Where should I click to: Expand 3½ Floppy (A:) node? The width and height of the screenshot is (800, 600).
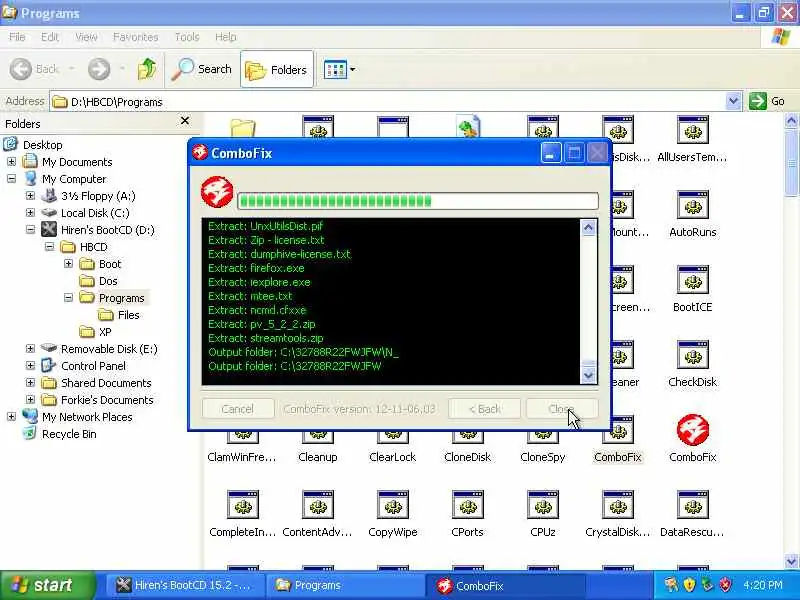tap(30, 196)
